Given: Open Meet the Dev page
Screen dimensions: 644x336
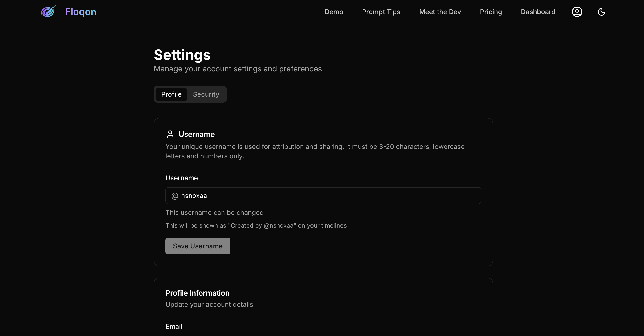Looking at the screenshot, I should [440, 12].
